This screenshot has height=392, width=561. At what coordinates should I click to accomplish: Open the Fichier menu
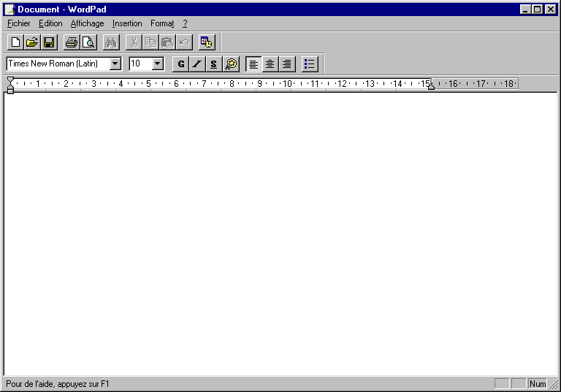pyautogui.click(x=18, y=23)
